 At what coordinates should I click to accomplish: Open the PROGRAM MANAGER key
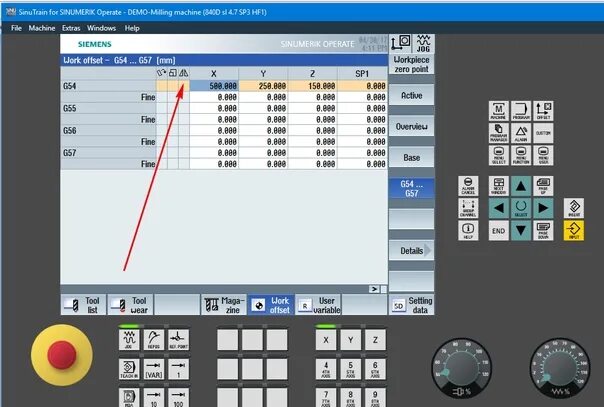pos(498,133)
